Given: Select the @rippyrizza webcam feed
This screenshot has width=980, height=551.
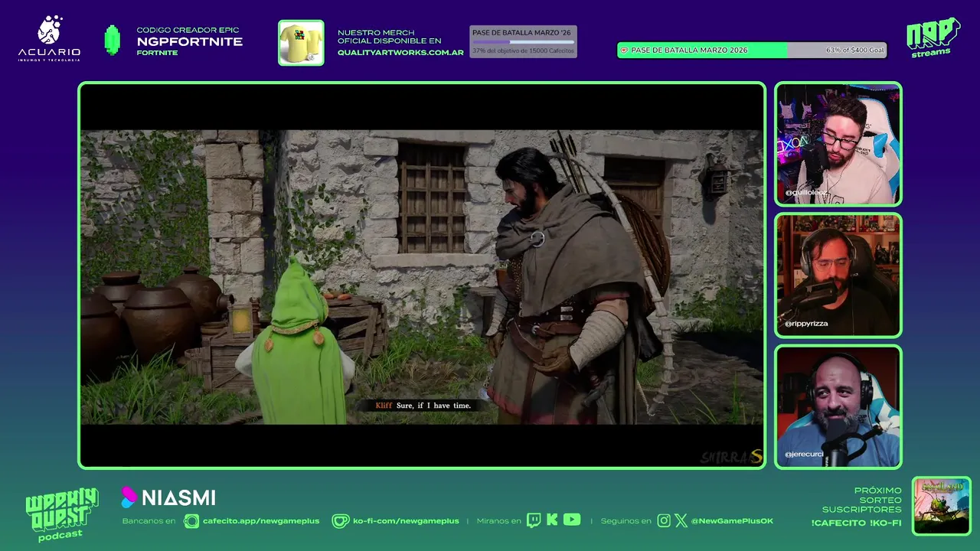Looking at the screenshot, I should click(838, 275).
